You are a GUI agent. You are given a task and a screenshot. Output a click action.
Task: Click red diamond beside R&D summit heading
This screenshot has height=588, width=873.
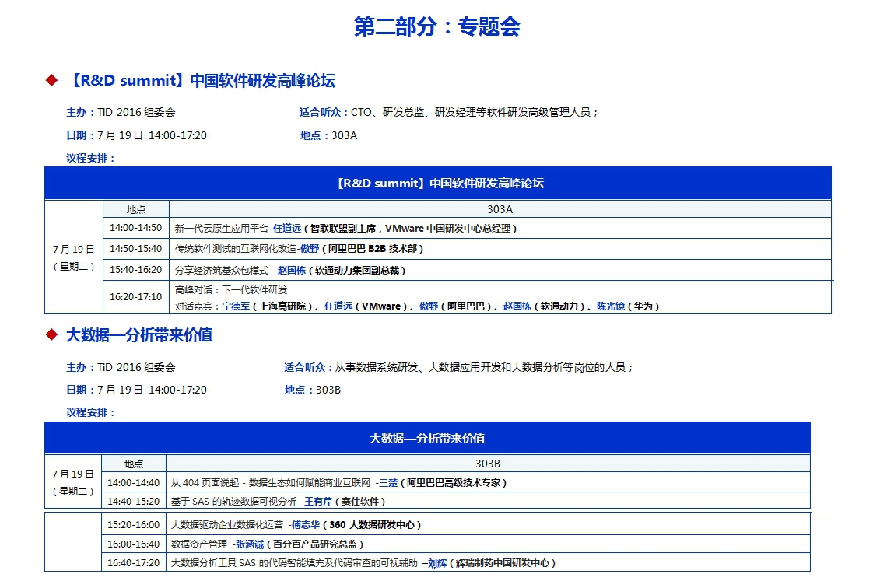tap(52, 81)
